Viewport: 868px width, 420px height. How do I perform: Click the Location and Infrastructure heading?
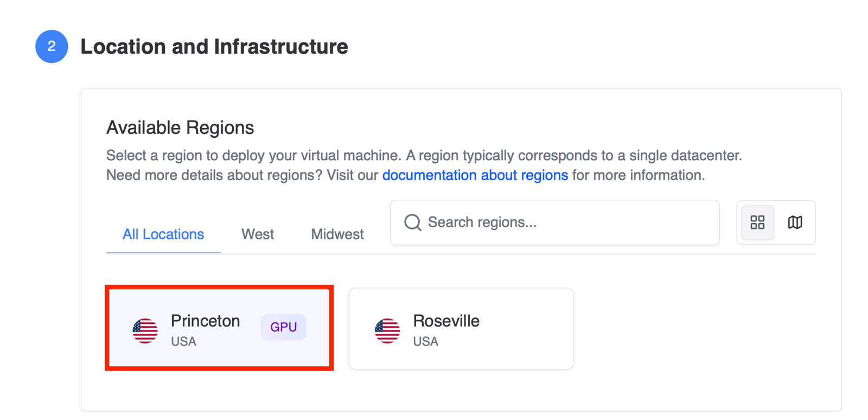click(214, 47)
